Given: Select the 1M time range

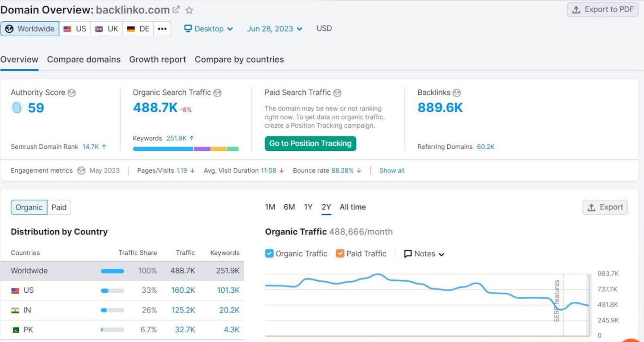Looking at the screenshot, I should click(x=270, y=207).
